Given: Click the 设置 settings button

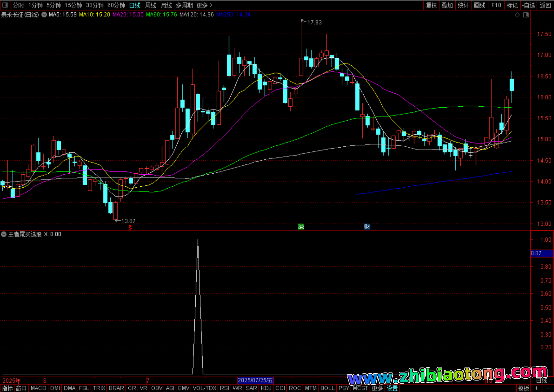Looking at the screenshot, I should click(x=392, y=388).
